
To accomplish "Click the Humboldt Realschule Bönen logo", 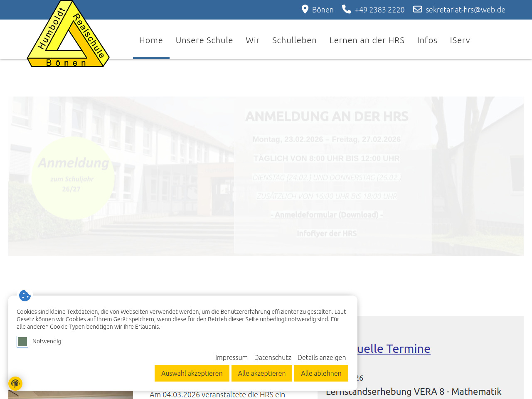I will (x=68, y=34).
